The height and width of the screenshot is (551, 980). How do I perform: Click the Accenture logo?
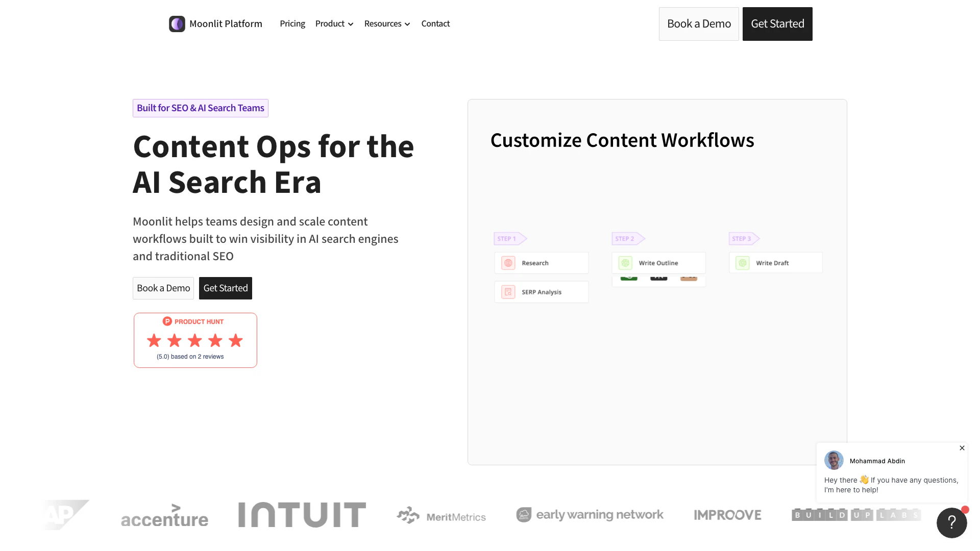pos(164,516)
